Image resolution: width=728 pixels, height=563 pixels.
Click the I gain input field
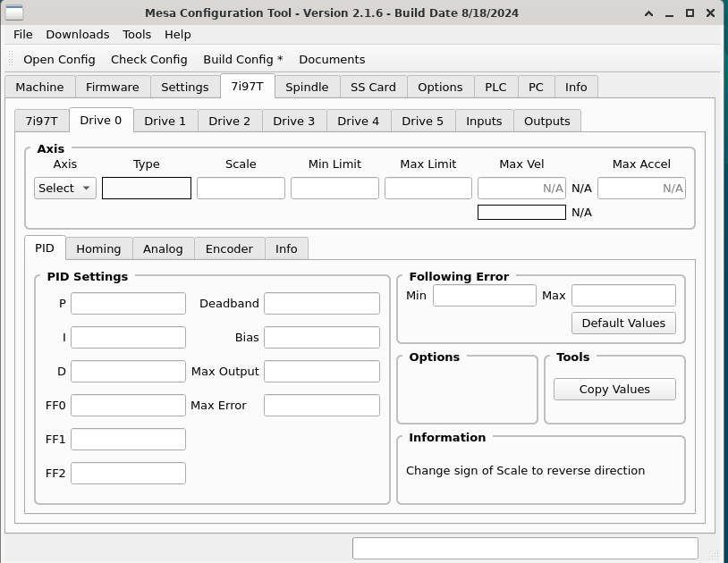click(x=128, y=337)
